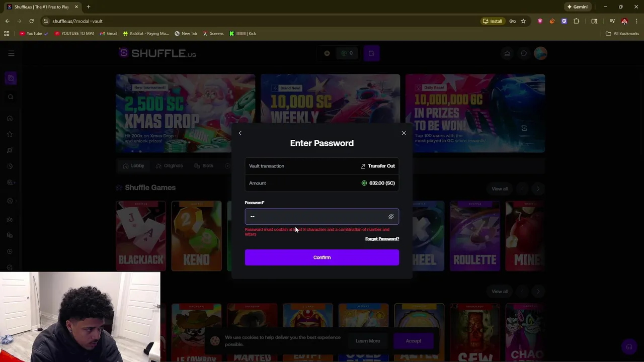Open Learn More in the cookie banner

point(368,341)
